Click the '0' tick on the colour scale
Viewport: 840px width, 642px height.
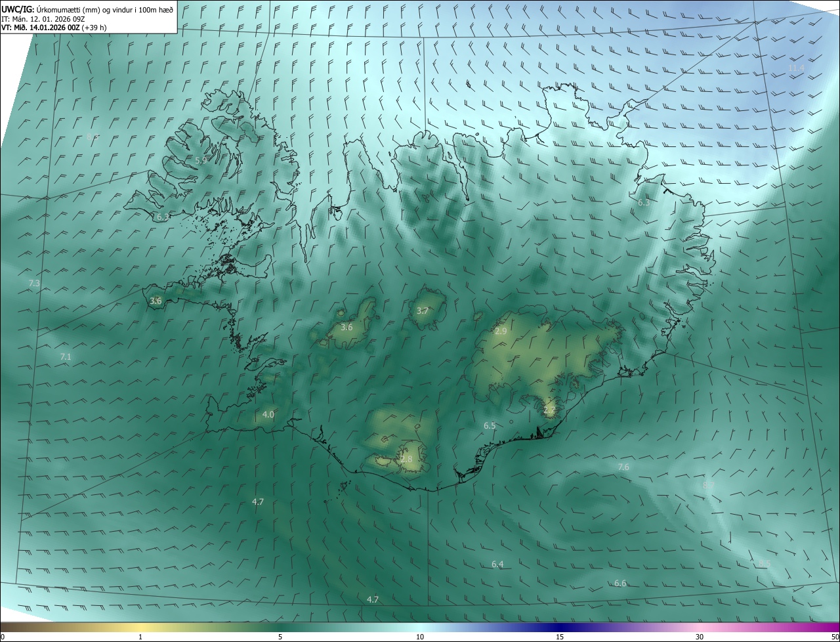coord(3,637)
